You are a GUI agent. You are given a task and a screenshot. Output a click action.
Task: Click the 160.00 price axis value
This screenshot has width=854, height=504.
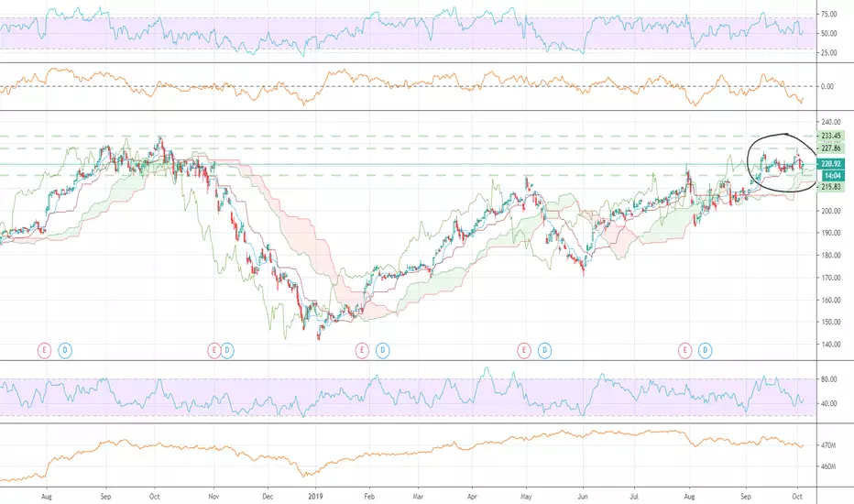click(830, 300)
